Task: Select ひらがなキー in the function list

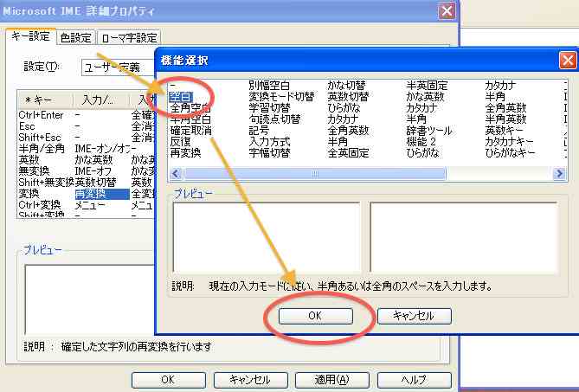Action: click(x=510, y=153)
